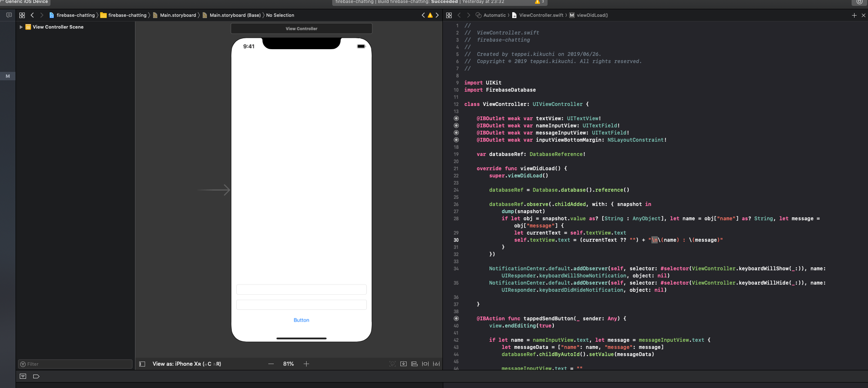The image size is (868, 388).
Task: Open the Automatic assistant mode dropdown
Action: pyautogui.click(x=491, y=15)
